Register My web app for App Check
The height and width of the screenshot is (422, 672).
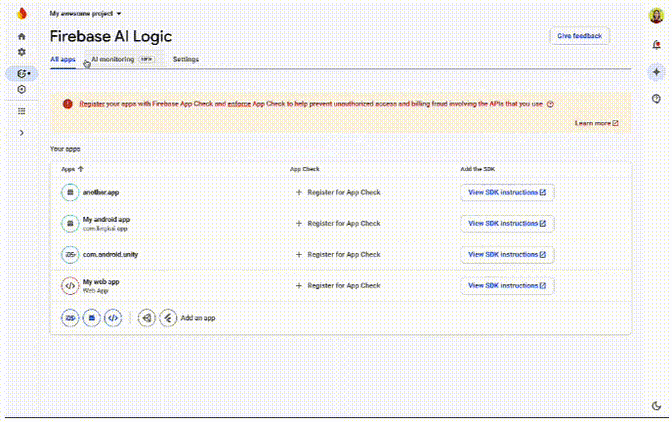click(338, 286)
